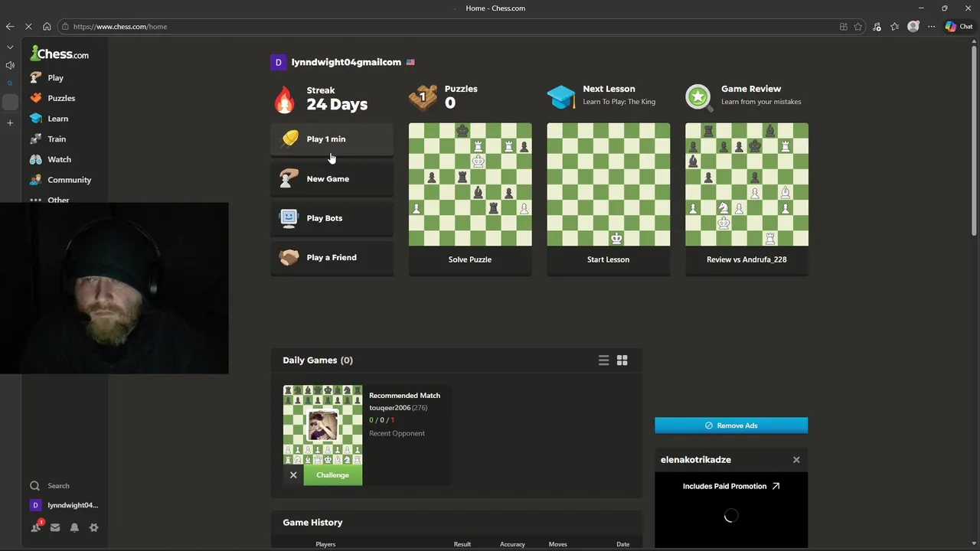Open the lesson chessboard thumbnail
Viewport: 980px width, 551px height.
(609, 184)
